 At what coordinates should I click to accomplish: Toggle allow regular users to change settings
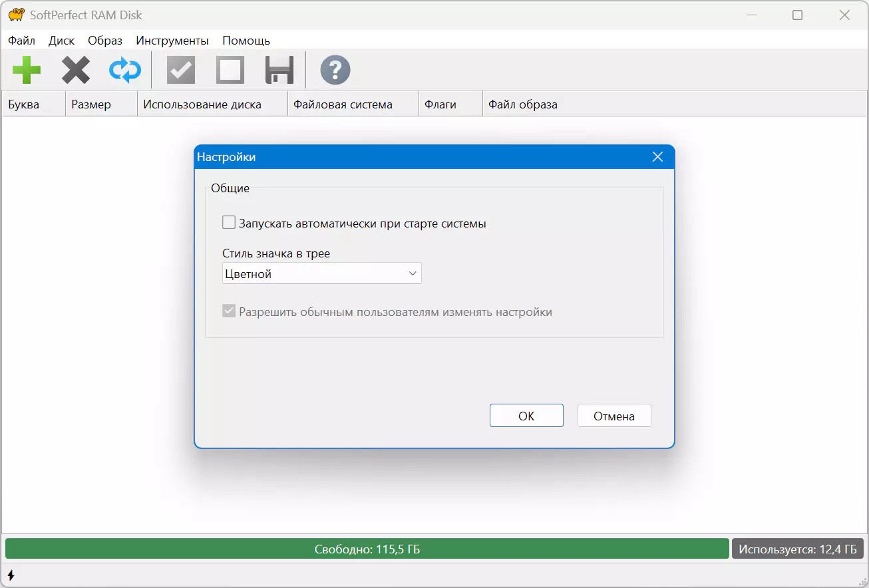click(229, 311)
